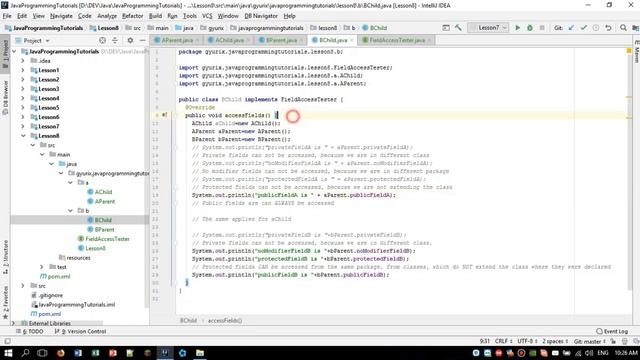The width and height of the screenshot is (640, 360).
Task: Collapse the Lesson8 module
Action: 23,136
